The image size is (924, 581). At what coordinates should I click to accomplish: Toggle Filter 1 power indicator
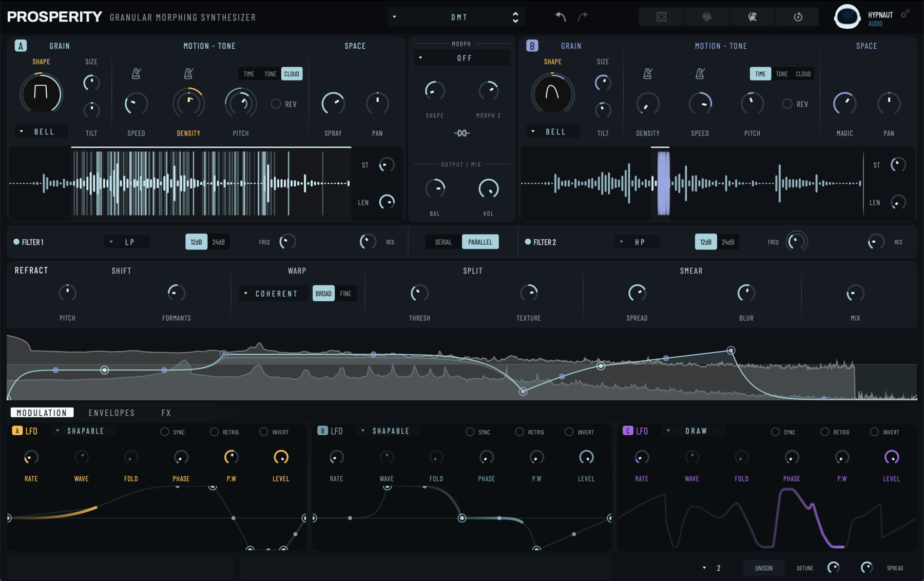point(16,242)
